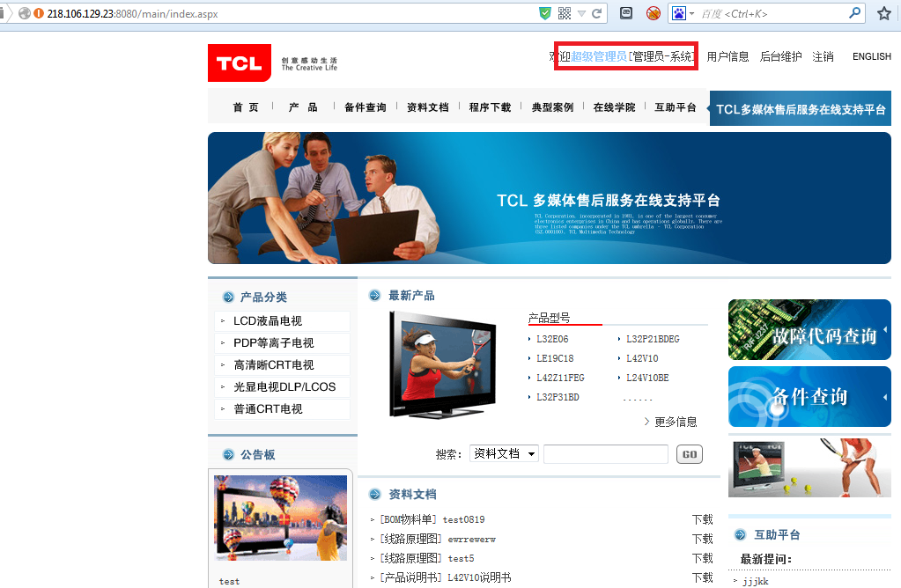Switch to ENGLISH version
901x588 pixels.
tap(872, 56)
